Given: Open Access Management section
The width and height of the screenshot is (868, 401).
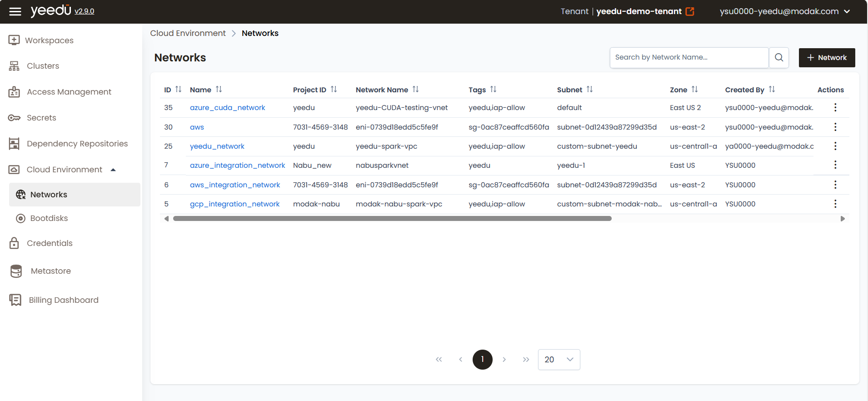Looking at the screenshot, I should [x=69, y=92].
